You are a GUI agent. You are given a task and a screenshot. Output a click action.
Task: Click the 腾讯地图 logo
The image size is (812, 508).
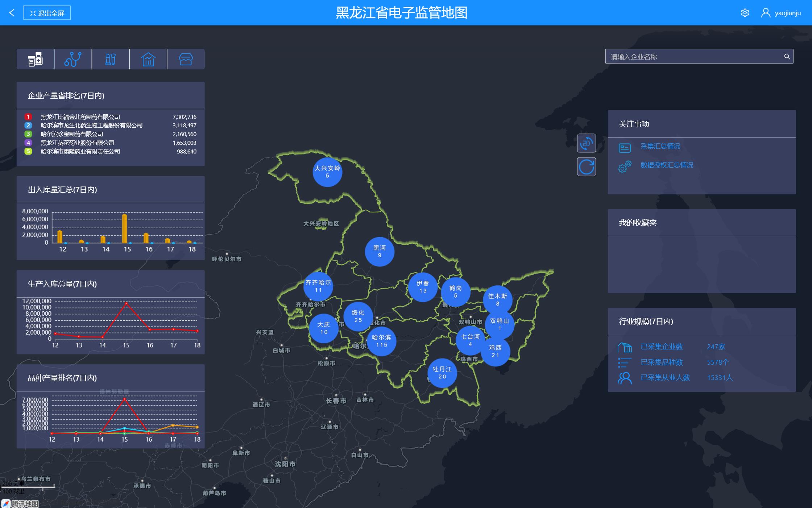click(21, 504)
